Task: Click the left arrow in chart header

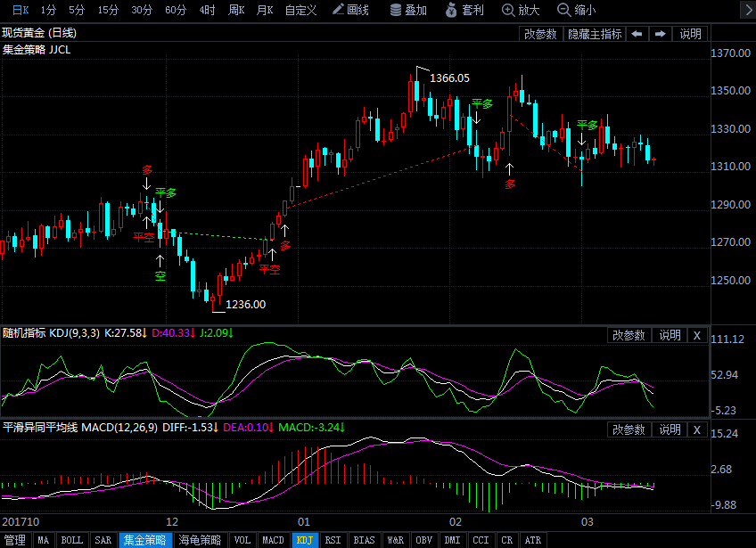Action: [637, 34]
